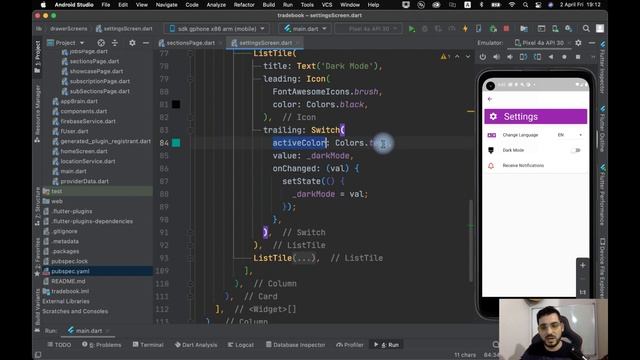Tap the emulator Overview square button
Image resolution: width=640 pixels, height=360 pixels.
point(578,57)
